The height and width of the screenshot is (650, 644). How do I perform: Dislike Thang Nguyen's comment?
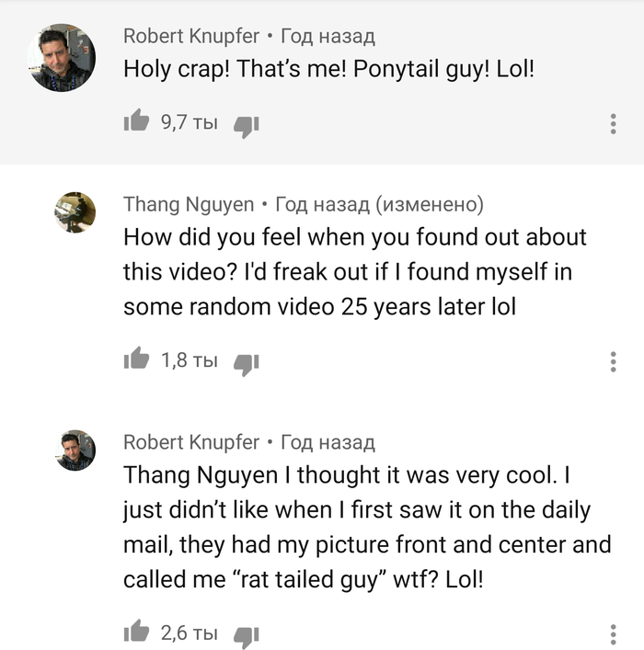click(x=247, y=362)
